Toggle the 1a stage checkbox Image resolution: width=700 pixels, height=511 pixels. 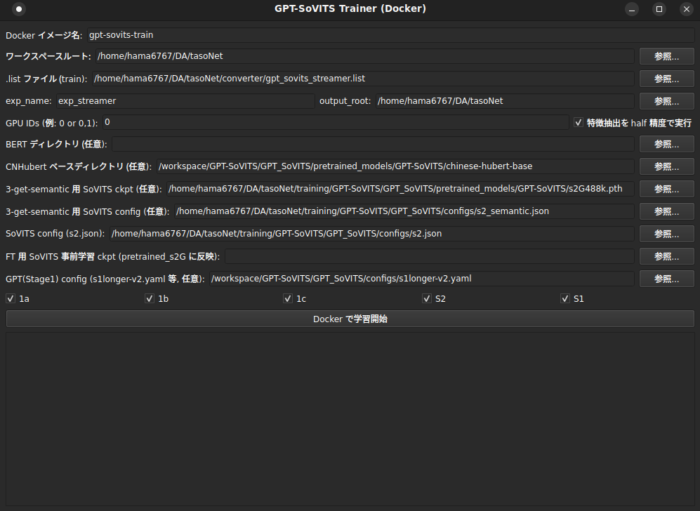tap(11, 299)
